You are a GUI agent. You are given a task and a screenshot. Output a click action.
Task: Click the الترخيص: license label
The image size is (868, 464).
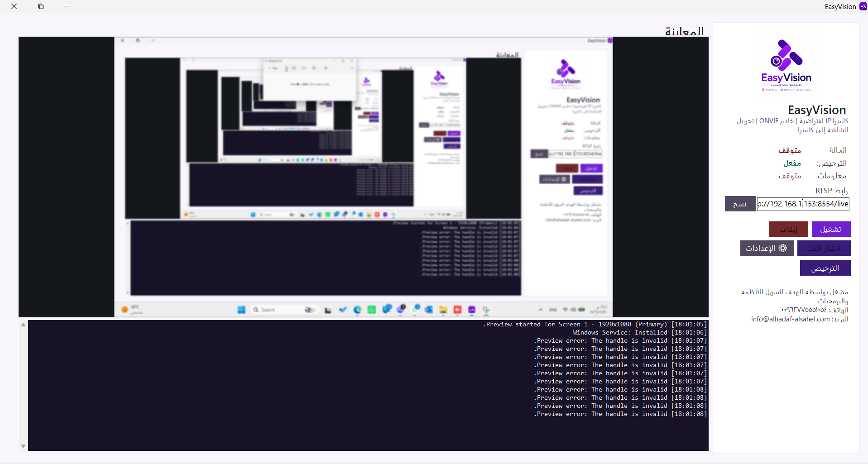[x=832, y=163]
